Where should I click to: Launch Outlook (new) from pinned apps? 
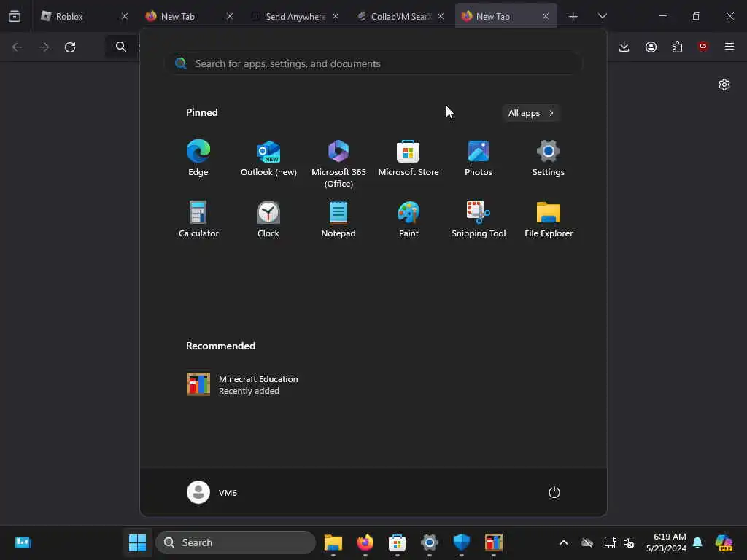(268, 158)
